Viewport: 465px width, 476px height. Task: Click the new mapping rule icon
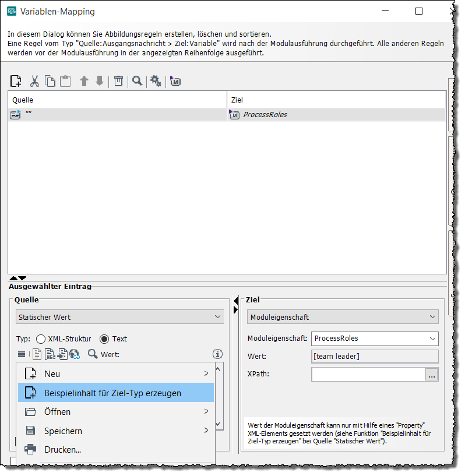[x=16, y=82]
